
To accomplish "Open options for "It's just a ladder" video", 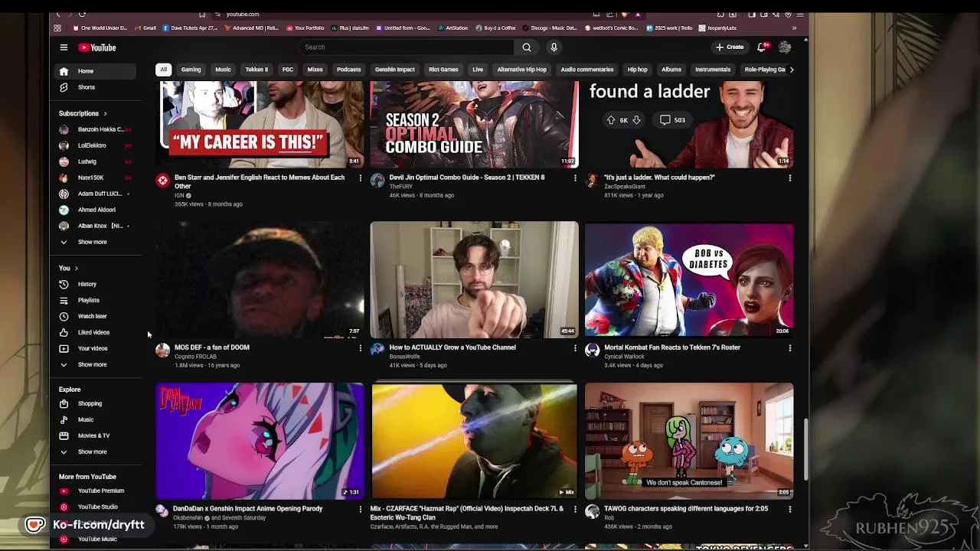I will 790,178.
